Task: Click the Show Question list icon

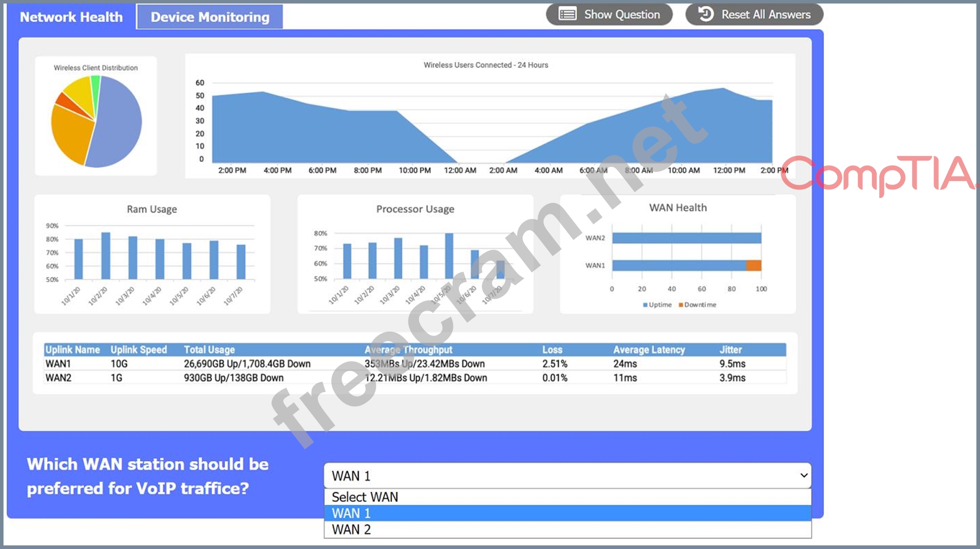Action: (567, 14)
